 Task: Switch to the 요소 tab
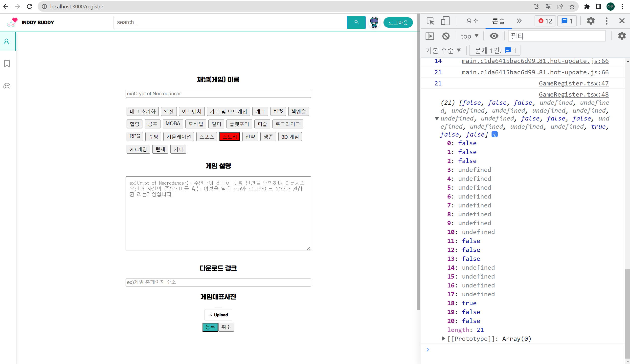pos(472,21)
